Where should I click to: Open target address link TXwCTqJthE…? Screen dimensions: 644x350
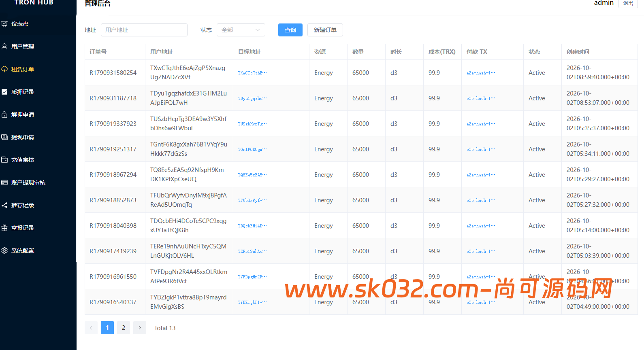point(252,73)
